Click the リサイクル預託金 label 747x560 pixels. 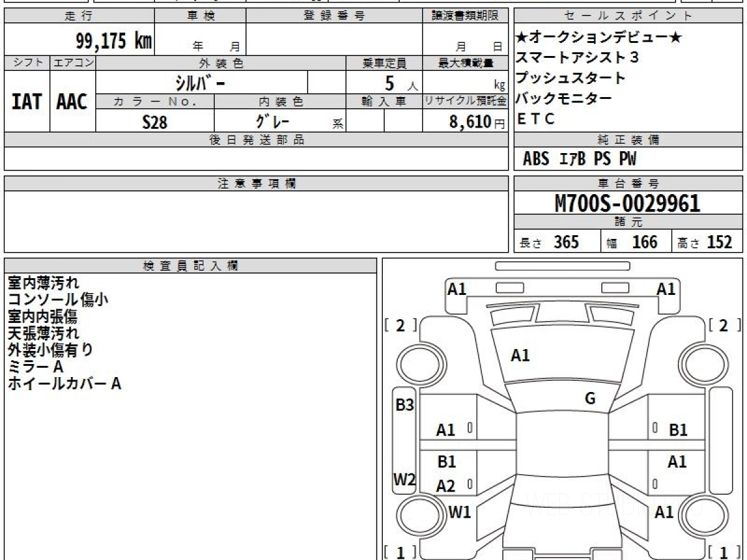465,101
